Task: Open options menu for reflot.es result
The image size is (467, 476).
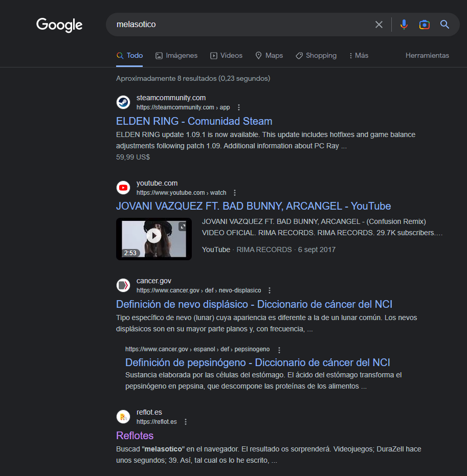Action: [x=186, y=422]
